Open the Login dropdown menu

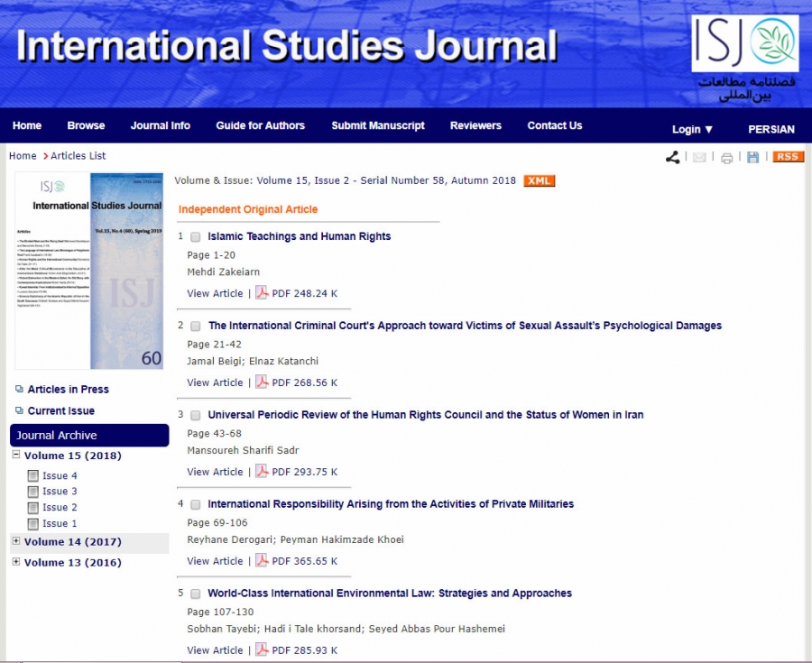[x=692, y=129]
